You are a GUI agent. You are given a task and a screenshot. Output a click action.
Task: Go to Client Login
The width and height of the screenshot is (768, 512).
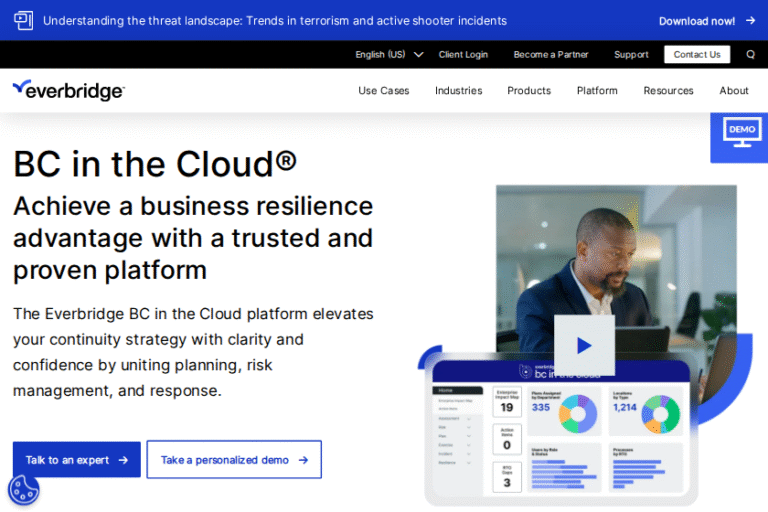pyautogui.click(x=463, y=54)
